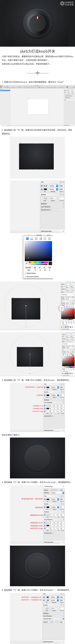
Task: Adjust the hue slider in the color picker
Action: 38,262
